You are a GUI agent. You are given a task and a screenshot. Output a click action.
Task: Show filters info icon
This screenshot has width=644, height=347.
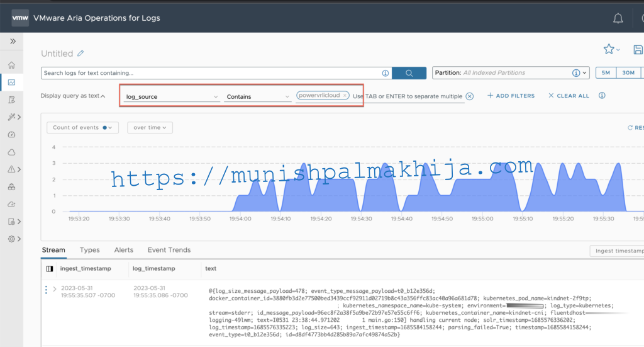click(602, 95)
